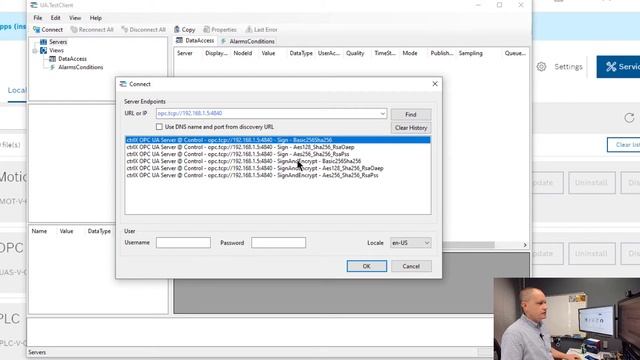Click Cancel in the Connect dialog

coord(411,266)
